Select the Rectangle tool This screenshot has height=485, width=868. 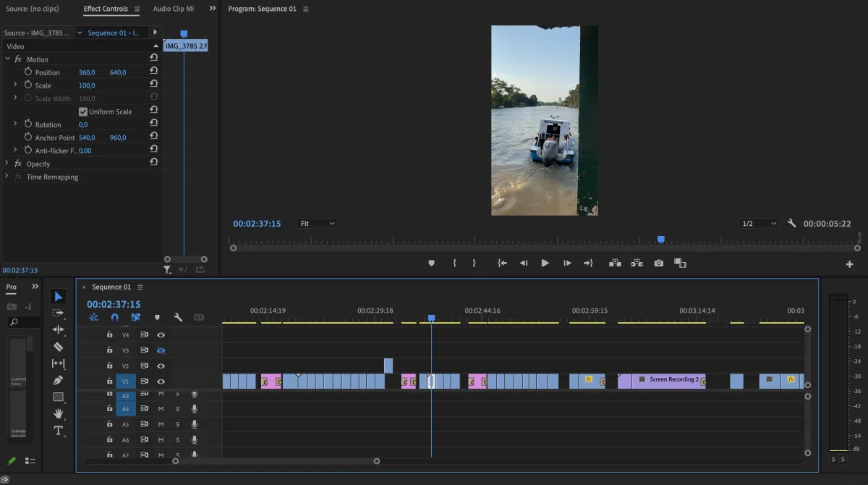59,397
